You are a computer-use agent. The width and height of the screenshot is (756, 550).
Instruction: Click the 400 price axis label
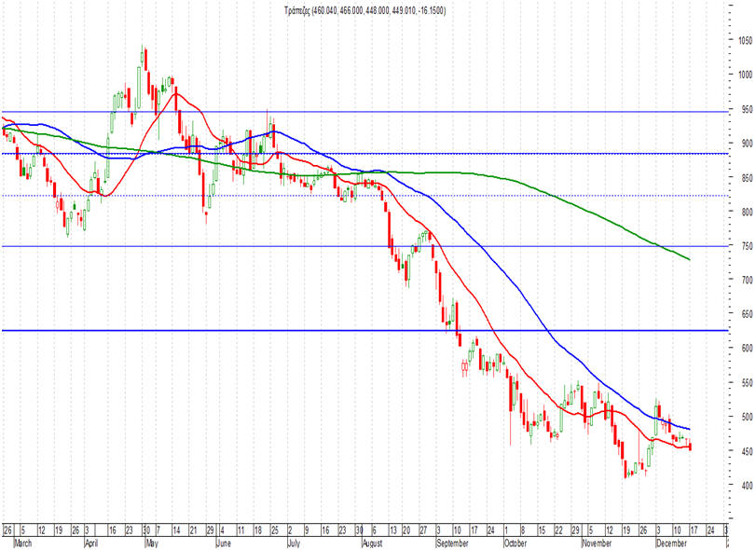tap(747, 486)
